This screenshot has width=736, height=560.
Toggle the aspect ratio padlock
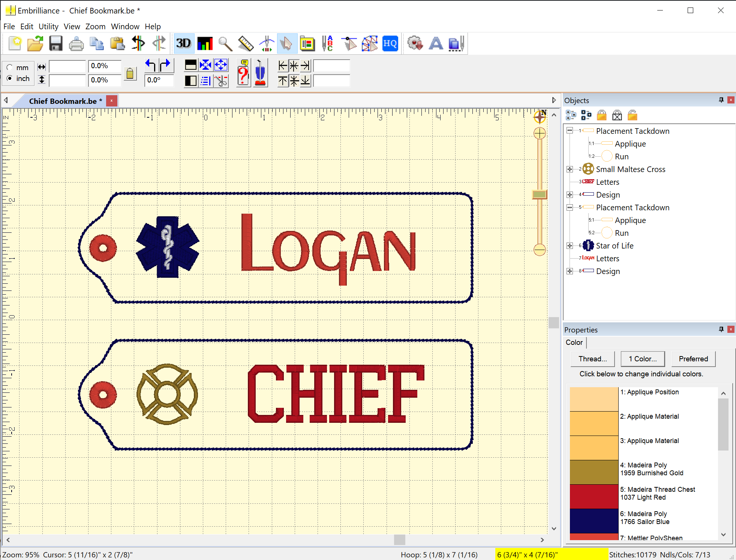(130, 73)
